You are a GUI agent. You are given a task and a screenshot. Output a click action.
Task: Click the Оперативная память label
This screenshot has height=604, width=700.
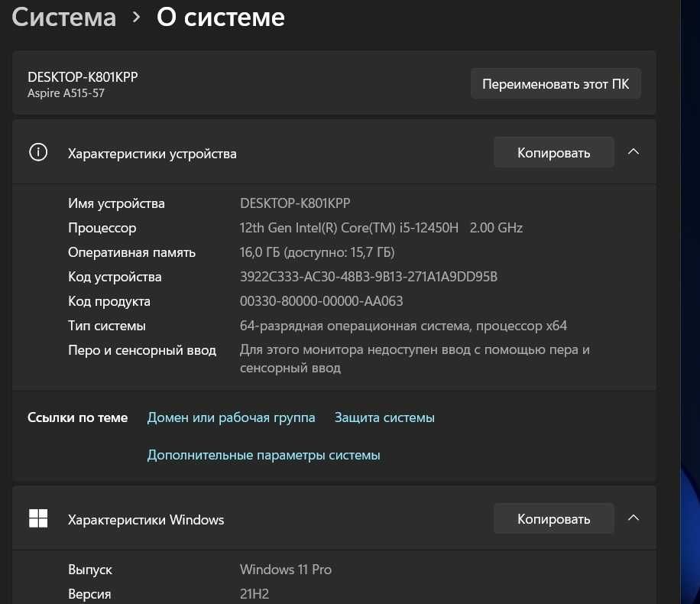[131, 252]
